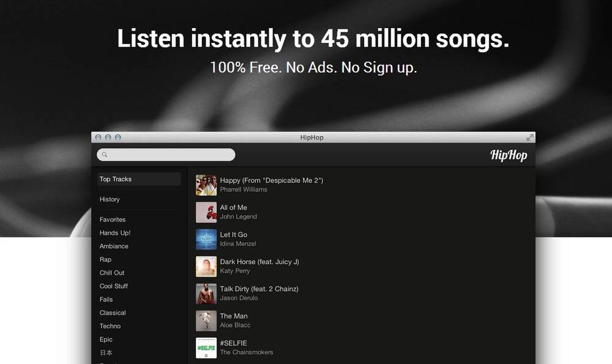Play the track The Man
The image size is (612, 364).
click(x=234, y=316)
